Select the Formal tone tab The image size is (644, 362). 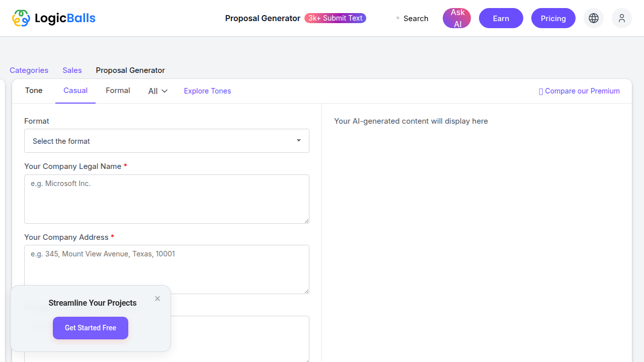[118, 90]
